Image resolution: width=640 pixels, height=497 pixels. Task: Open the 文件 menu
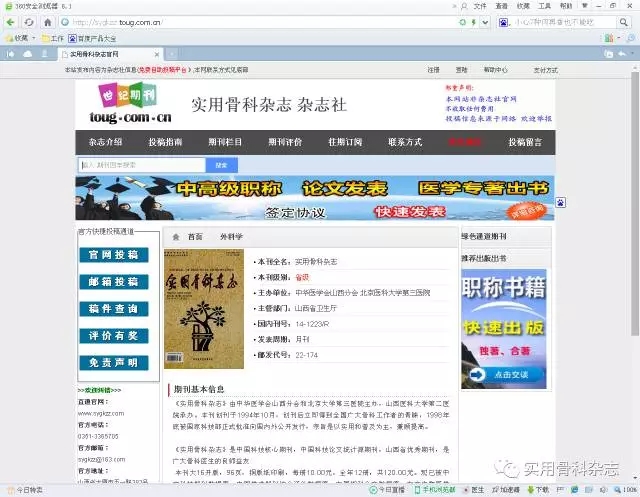click(480, 6)
